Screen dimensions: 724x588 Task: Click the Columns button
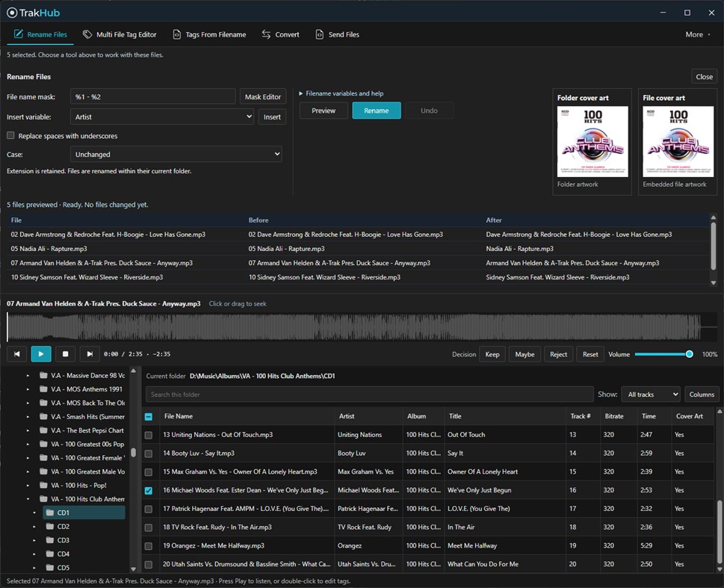pos(702,394)
